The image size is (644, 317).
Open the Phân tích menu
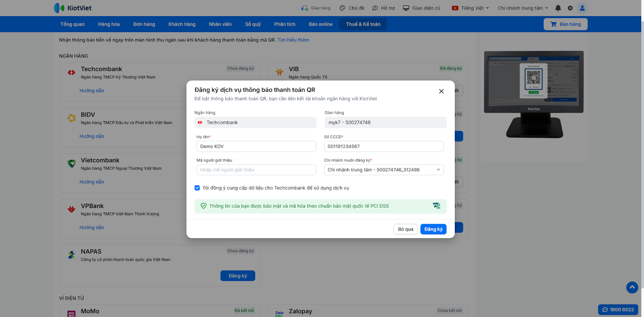[285, 24]
